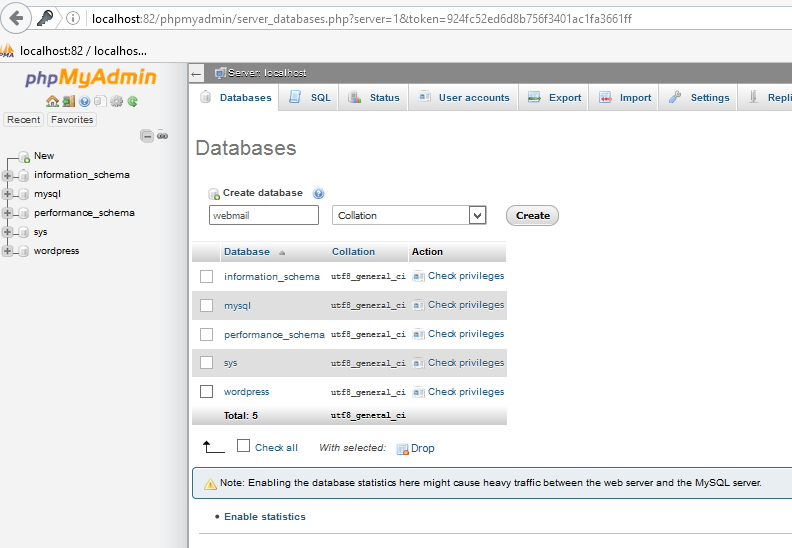Viewport: 792px width, 548px height.
Task: Click privileges icon in mysql row
Action: (418, 305)
